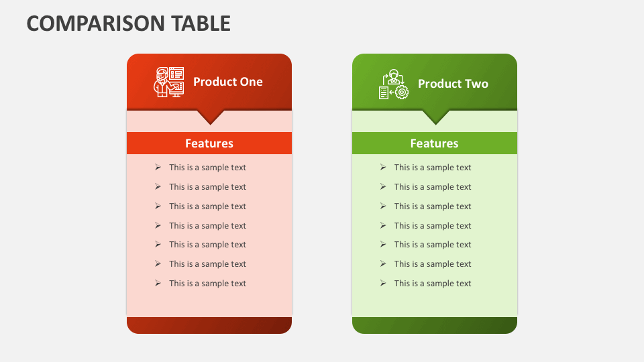Click the red Features header bar
Screen dimensions: 644x362
209,143
